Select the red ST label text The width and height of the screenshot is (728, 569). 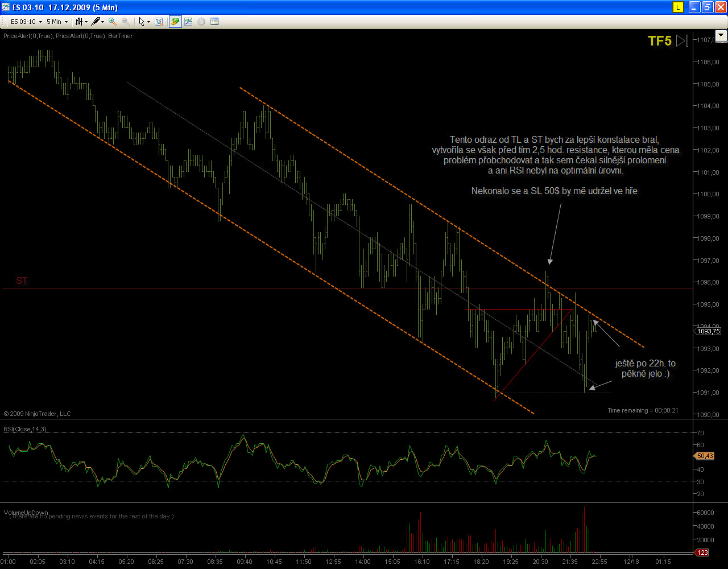point(22,281)
